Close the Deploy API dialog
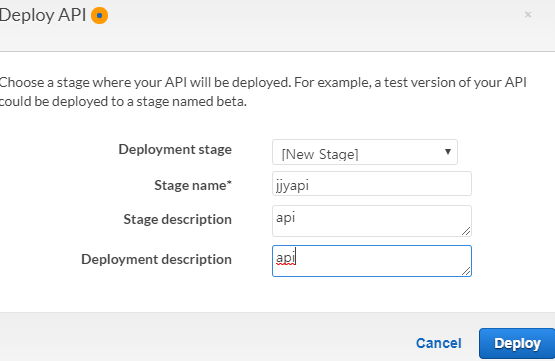This screenshot has width=555, height=361. pos(528,15)
